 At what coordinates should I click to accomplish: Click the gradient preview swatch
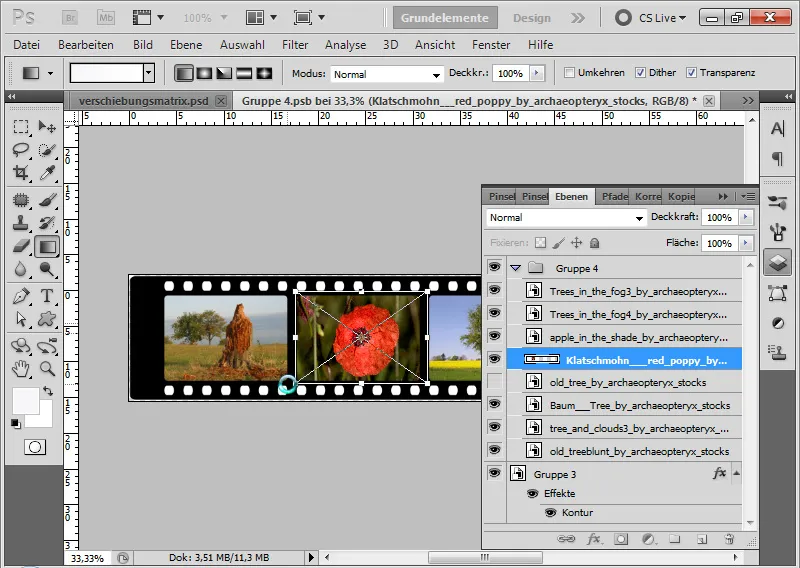pyautogui.click(x=107, y=73)
